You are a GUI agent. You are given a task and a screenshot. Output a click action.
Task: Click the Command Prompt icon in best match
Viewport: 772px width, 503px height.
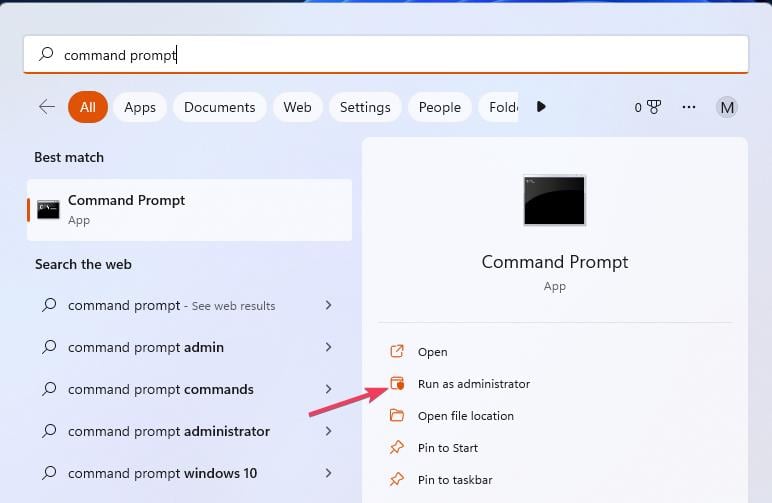(48, 210)
